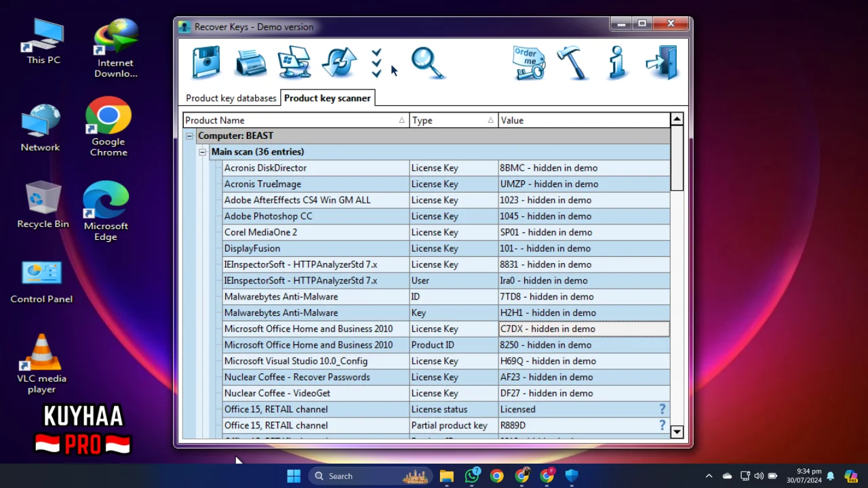Open the Network desktop icon
This screenshot has width=868, height=488.
[40, 128]
